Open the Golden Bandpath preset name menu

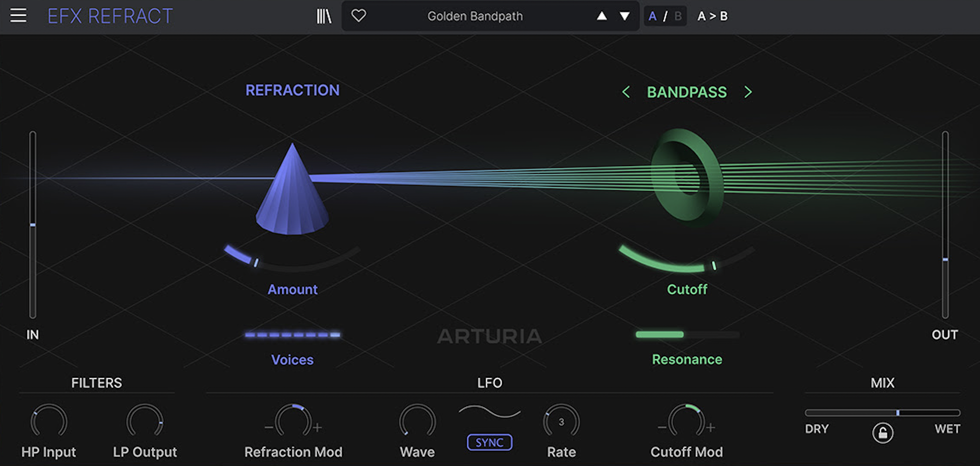tap(475, 16)
